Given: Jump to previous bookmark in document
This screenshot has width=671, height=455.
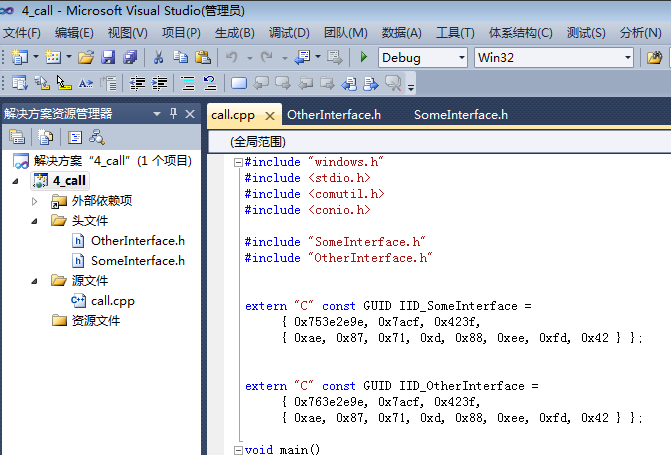Looking at the screenshot, I should click(349, 83).
